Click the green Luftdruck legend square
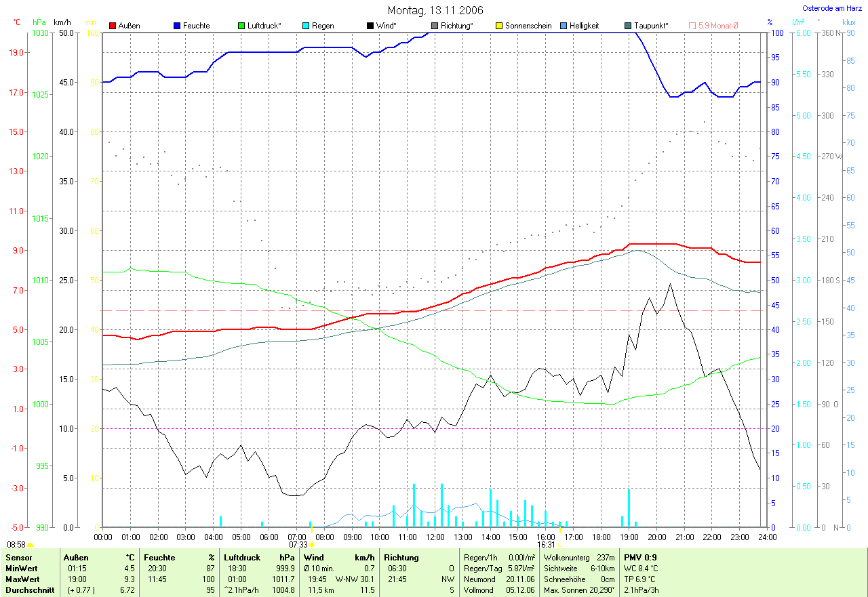Screen dimensions: 868x597 pyautogui.click(x=241, y=26)
